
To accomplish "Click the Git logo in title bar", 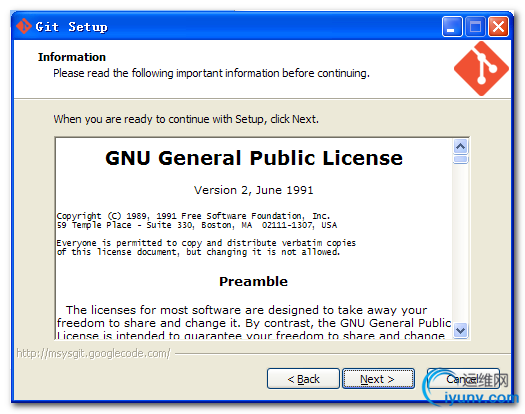I will 23,26.
